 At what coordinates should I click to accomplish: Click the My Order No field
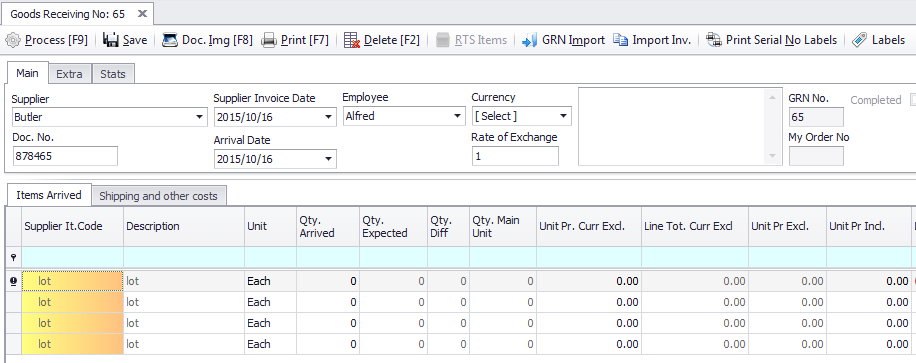pyautogui.click(x=816, y=156)
